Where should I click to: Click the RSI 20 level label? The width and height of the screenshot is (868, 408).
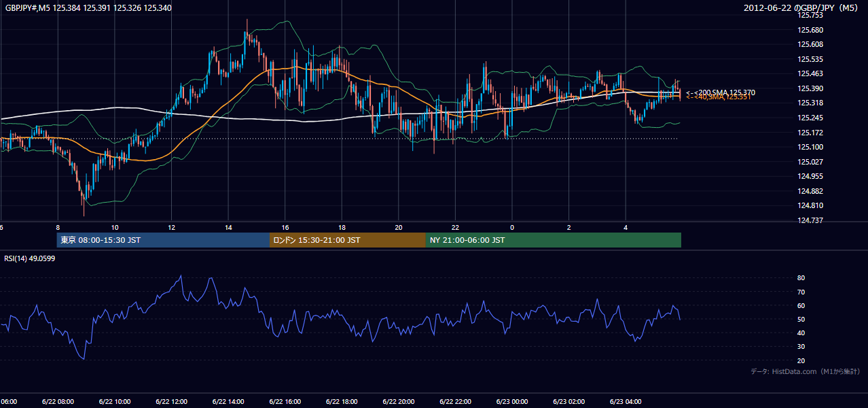[801, 360]
